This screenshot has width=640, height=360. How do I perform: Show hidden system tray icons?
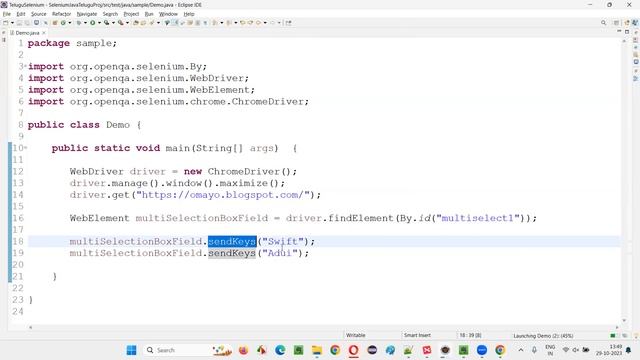tap(521, 350)
